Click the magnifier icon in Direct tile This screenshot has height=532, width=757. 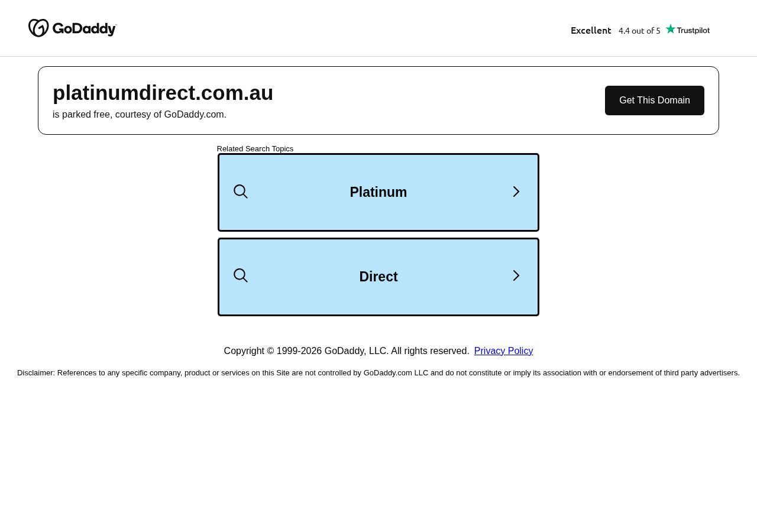click(241, 275)
